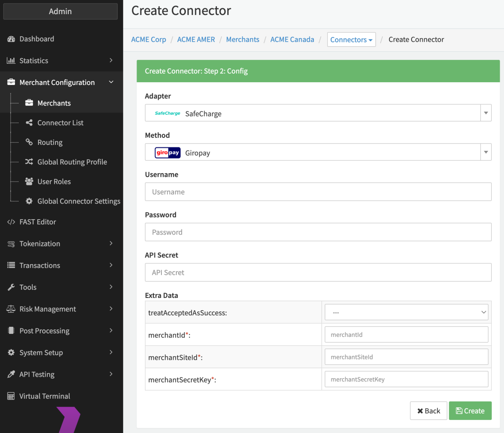Click the Risk Management scales icon
Viewport: 504px width, 433px height.
11,309
